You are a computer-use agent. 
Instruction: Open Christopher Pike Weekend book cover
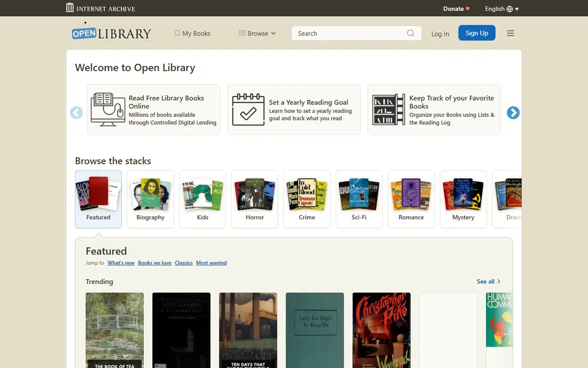click(x=381, y=330)
